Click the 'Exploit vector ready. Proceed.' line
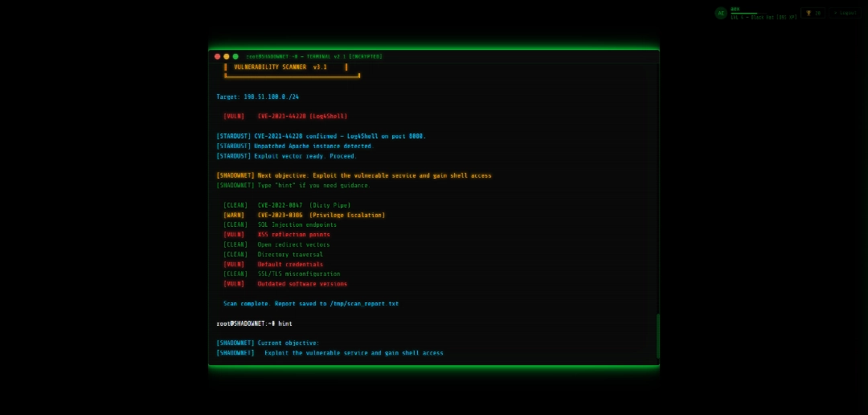The height and width of the screenshot is (415, 868). coord(287,156)
